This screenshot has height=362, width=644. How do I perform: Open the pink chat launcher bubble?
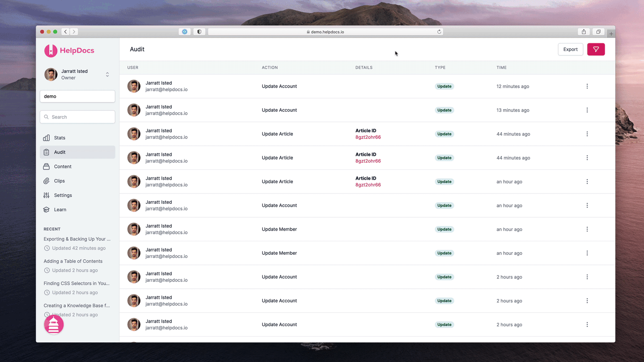tap(54, 324)
